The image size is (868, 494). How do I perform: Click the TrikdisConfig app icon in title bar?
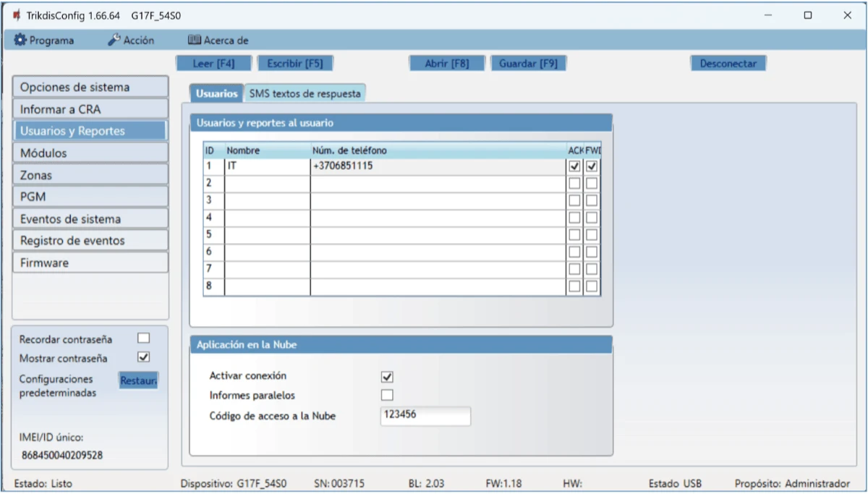(17, 15)
